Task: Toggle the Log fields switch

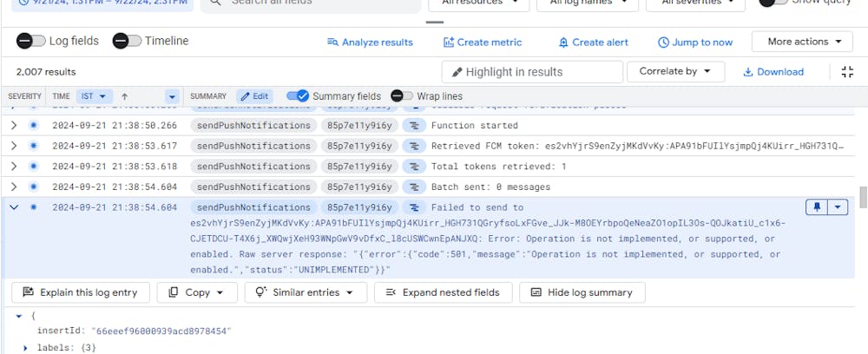Action: coord(32,41)
